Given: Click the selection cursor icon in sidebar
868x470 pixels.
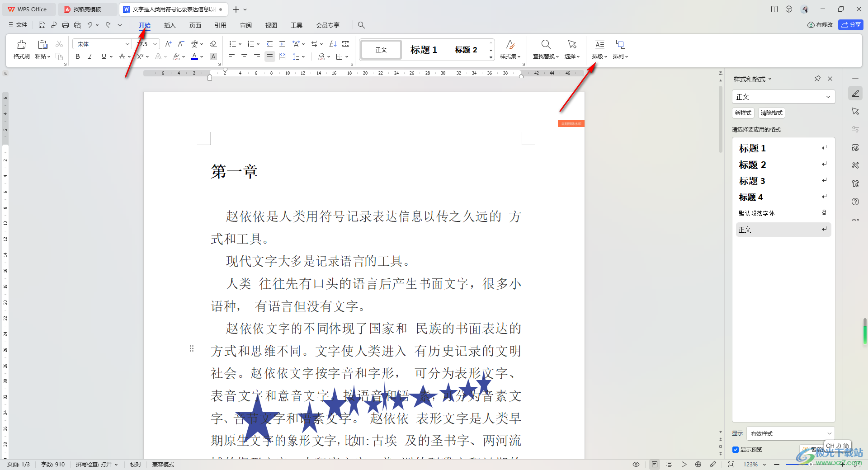Looking at the screenshot, I should (x=855, y=111).
